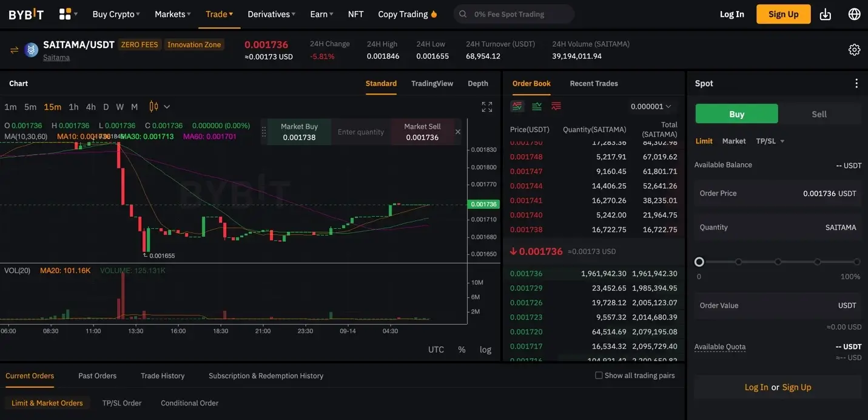
Task: Click the download app icon
Action: [x=825, y=14]
